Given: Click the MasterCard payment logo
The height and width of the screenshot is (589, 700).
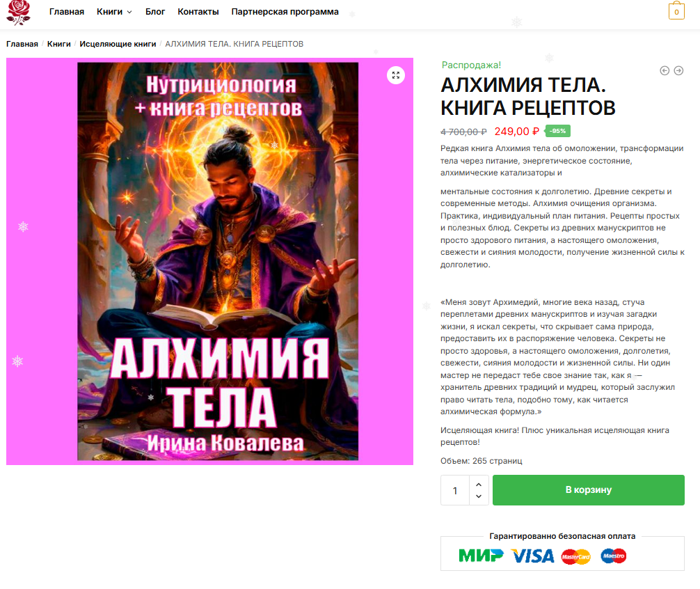Looking at the screenshot, I should click(x=576, y=556).
